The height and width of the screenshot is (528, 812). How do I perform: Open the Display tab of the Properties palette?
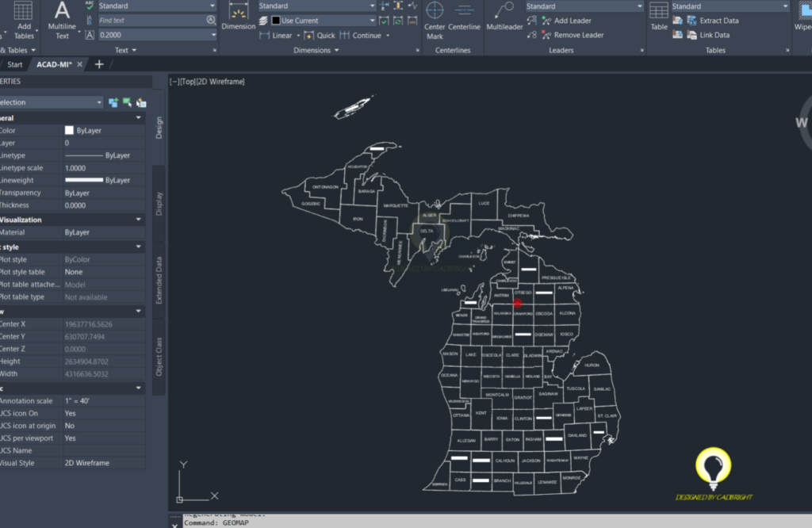(x=159, y=204)
